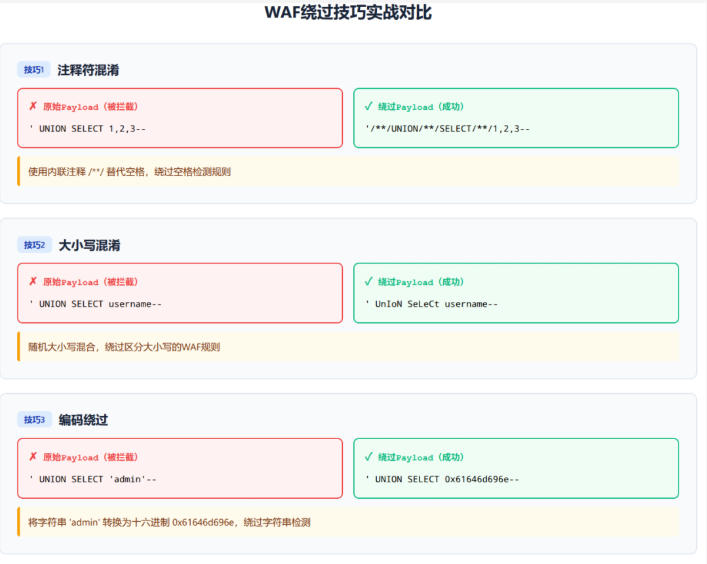This screenshot has width=707, height=564.
Task: Select the 技巧3 badge
Action: 35,420
